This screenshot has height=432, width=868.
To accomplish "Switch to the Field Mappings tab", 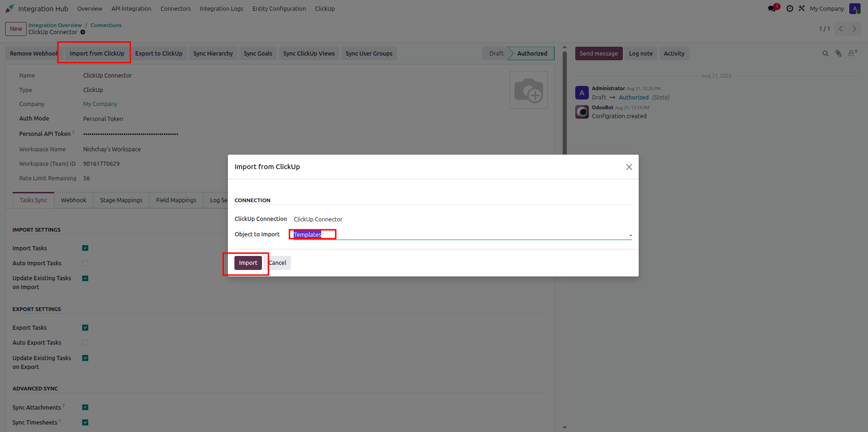I will click(176, 200).
